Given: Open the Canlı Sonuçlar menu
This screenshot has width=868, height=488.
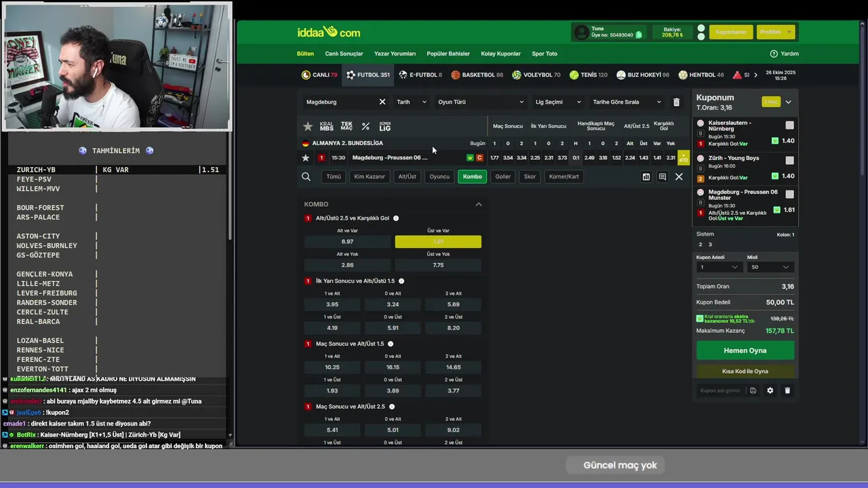Looking at the screenshot, I should [344, 54].
